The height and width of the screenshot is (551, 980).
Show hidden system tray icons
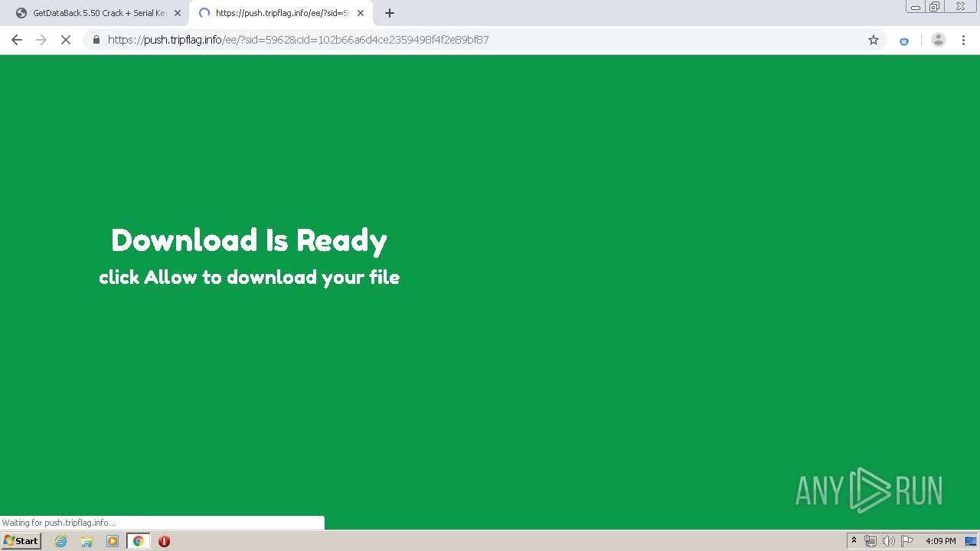pos(854,541)
